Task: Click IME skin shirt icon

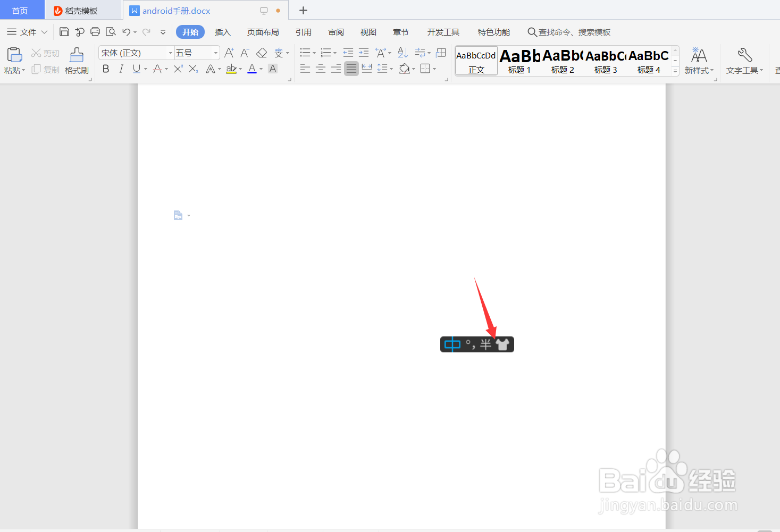Action: pyautogui.click(x=502, y=344)
